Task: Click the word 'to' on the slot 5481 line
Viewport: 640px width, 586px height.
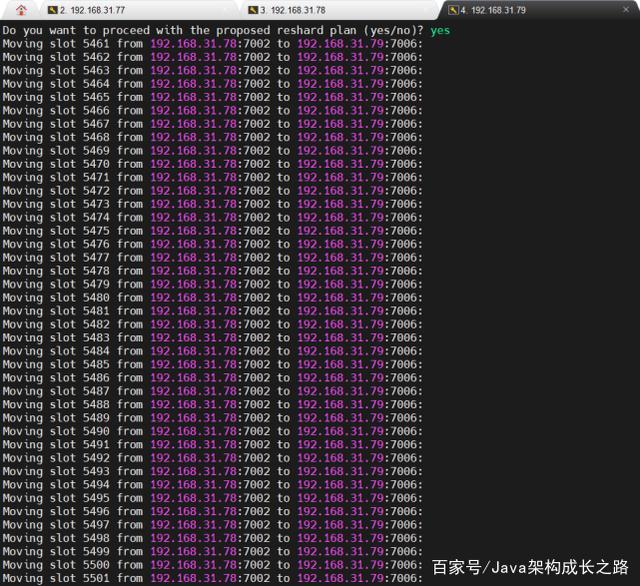Action: [284, 311]
